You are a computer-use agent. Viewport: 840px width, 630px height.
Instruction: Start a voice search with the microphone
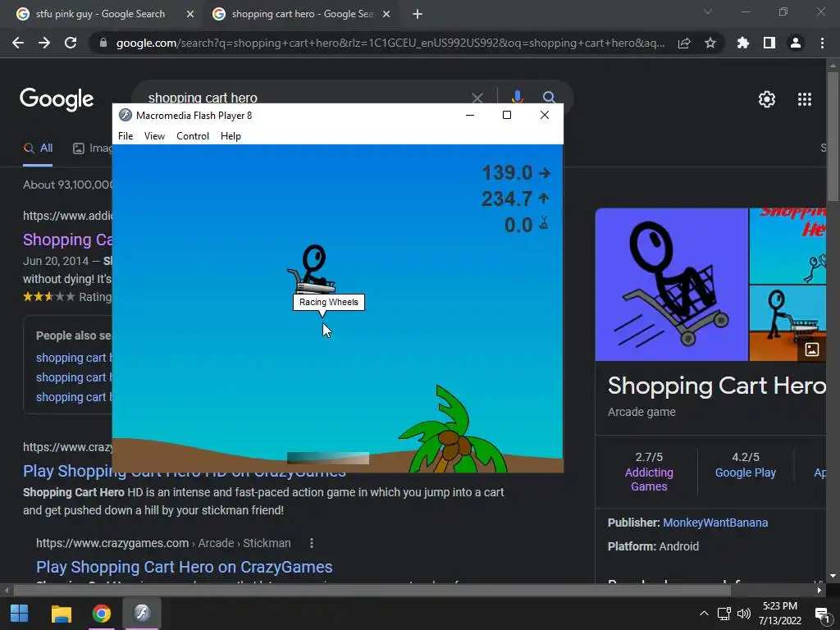(x=517, y=97)
